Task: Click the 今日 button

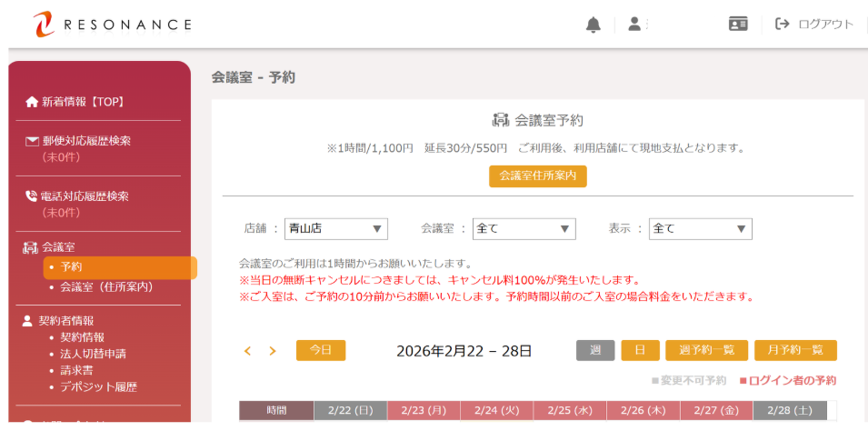Action: [x=321, y=350]
